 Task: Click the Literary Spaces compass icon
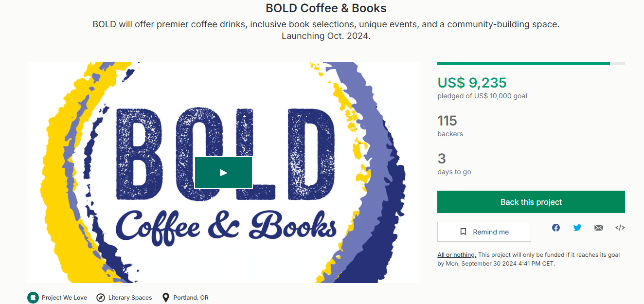coord(101,298)
